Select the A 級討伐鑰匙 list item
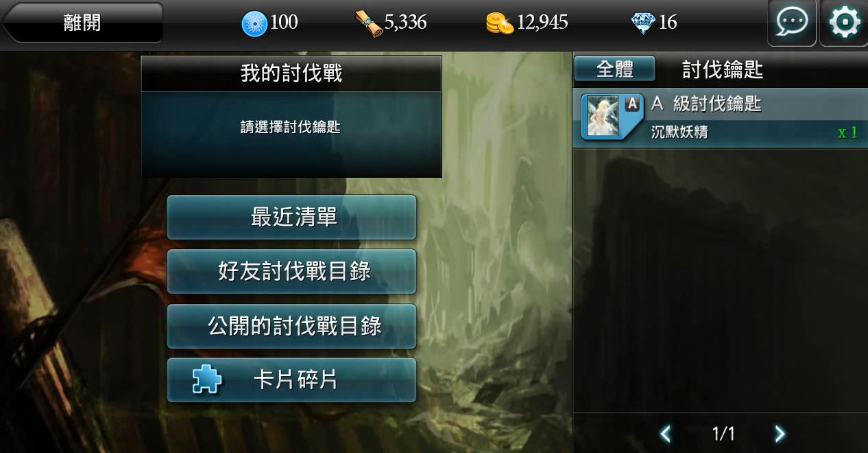The height and width of the screenshot is (453, 868). point(720,117)
